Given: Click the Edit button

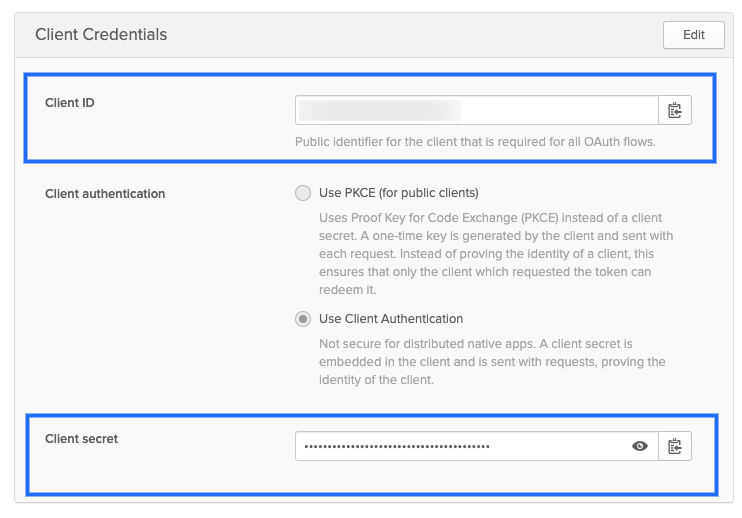Looking at the screenshot, I should click(694, 34).
